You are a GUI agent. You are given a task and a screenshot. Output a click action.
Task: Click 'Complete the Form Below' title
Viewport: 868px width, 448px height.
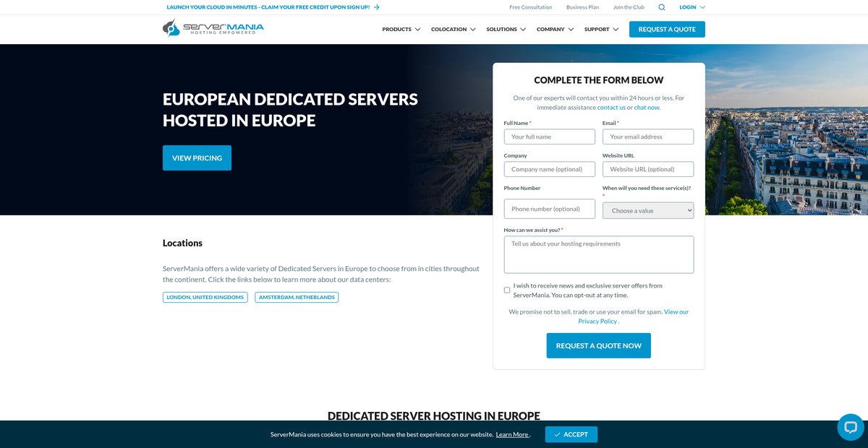pyautogui.click(x=599, y=80)
